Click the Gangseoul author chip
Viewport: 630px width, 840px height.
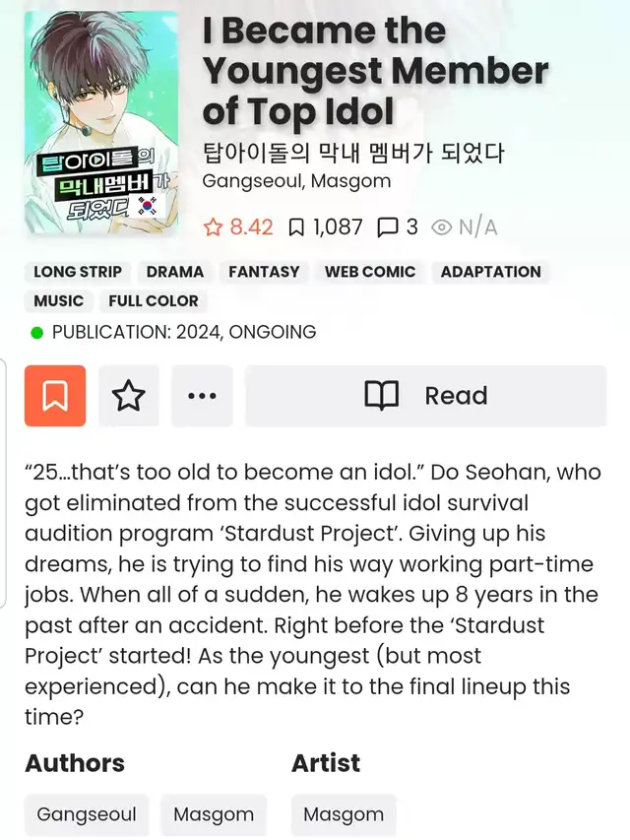pos(87,814)
